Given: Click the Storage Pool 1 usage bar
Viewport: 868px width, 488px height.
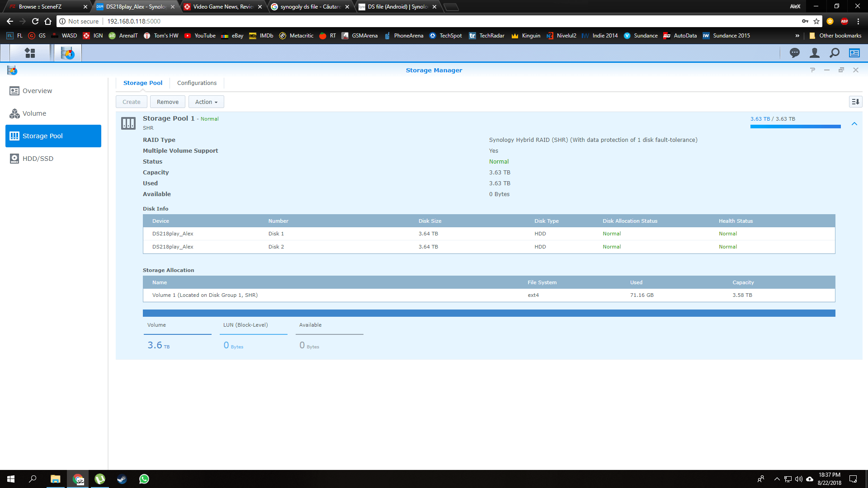Looking at the screenshot, I should (795, 127).
